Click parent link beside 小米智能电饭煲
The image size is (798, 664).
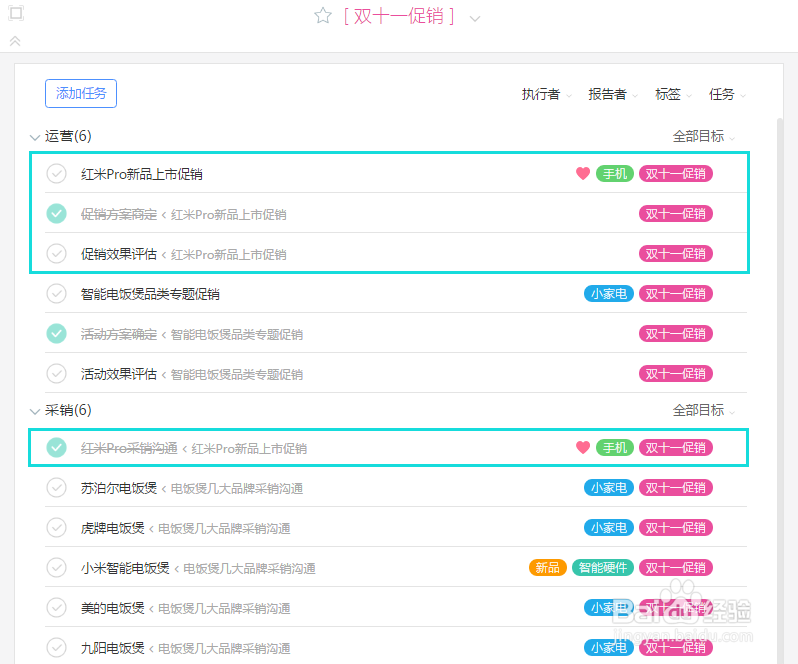point(249,568)
